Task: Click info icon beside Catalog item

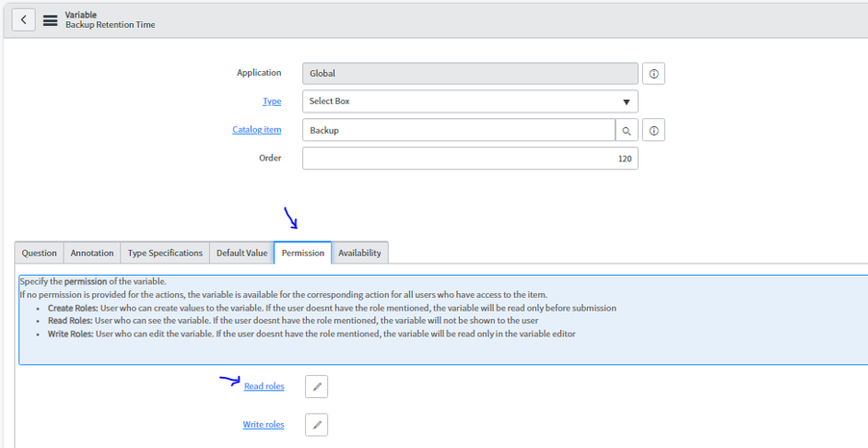Action: (653, 130)
